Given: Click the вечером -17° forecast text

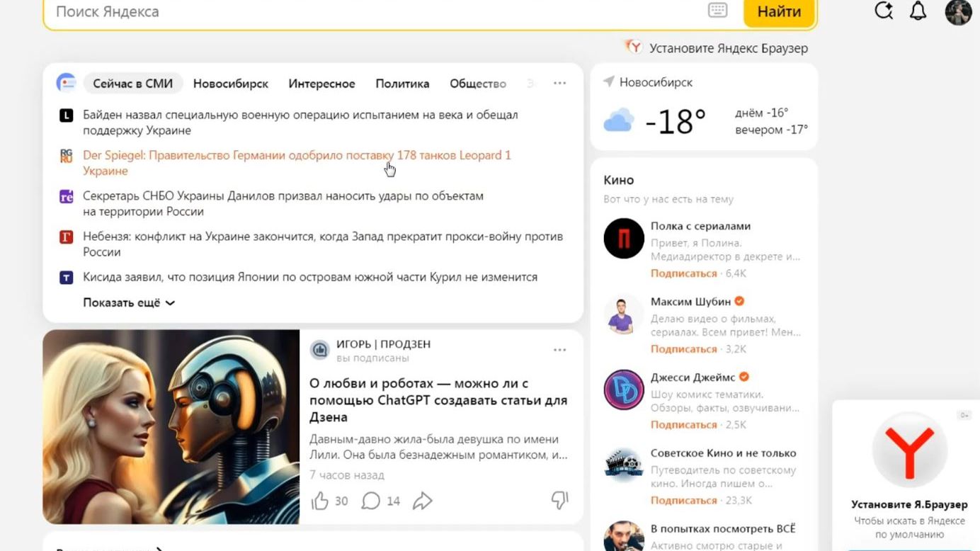Looking at the screenshot, I should tap(771, 130).
